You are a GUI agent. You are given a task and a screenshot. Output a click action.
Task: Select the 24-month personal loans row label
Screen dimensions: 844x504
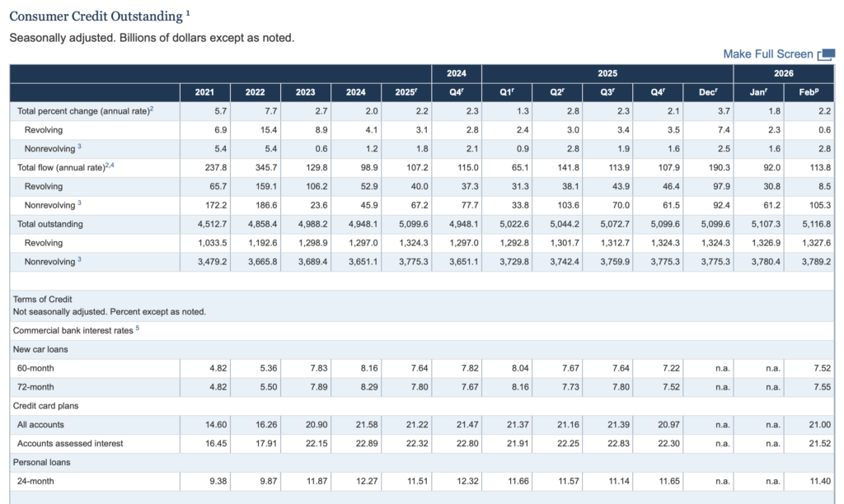pyautogui.click(x=35, y=481)
